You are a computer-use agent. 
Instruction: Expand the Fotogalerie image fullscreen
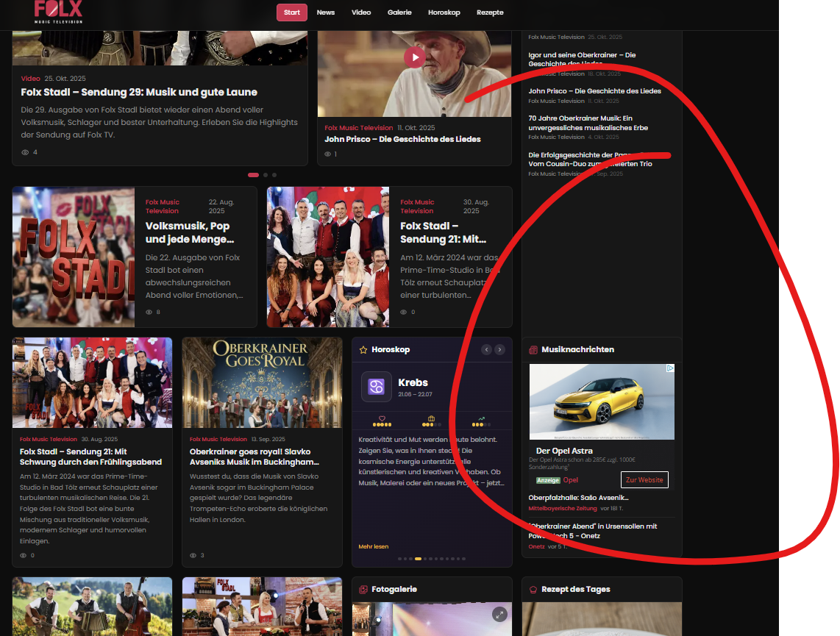[499, 615]
